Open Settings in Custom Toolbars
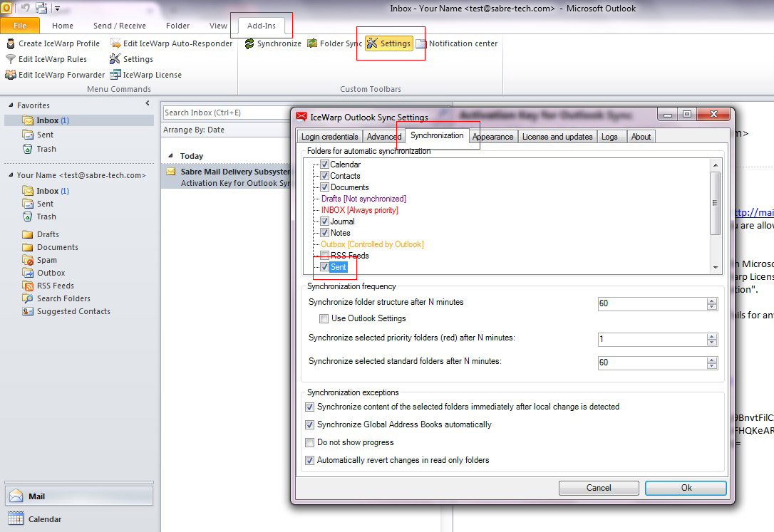This screenshot has height=532, width=774. tap(389, 44)
